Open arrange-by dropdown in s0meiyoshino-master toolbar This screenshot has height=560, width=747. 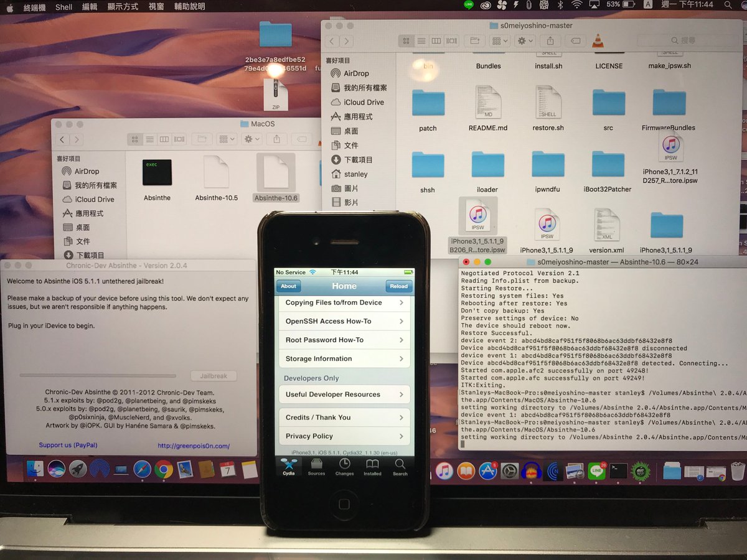[500, 41]
